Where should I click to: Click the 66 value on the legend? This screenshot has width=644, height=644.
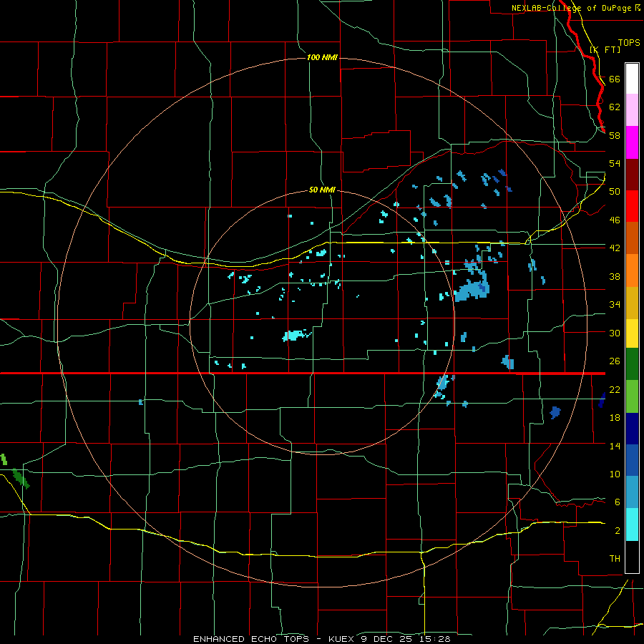615,79
